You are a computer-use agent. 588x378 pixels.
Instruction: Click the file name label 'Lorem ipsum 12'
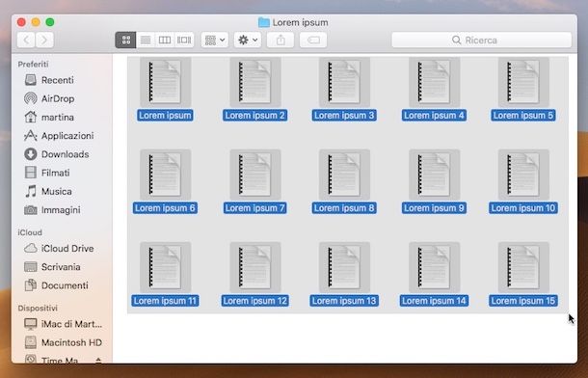pyautogui.click(x=255, y=301)
